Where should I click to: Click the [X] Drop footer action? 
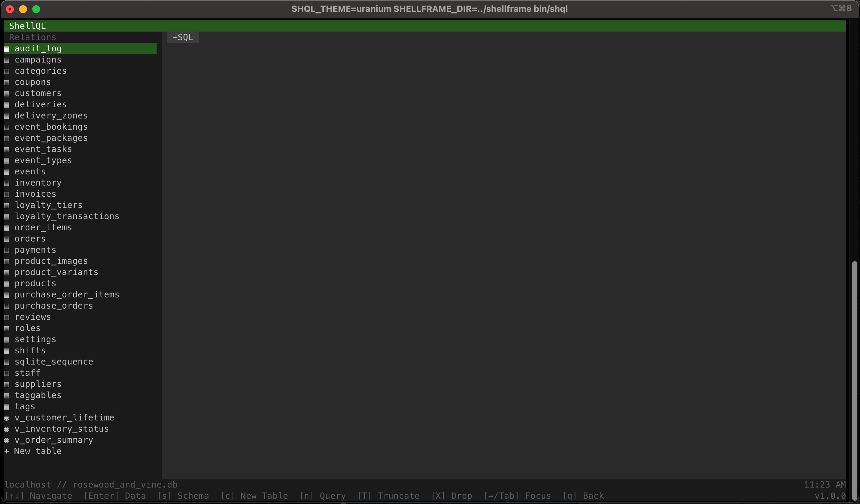pos(451,495)
